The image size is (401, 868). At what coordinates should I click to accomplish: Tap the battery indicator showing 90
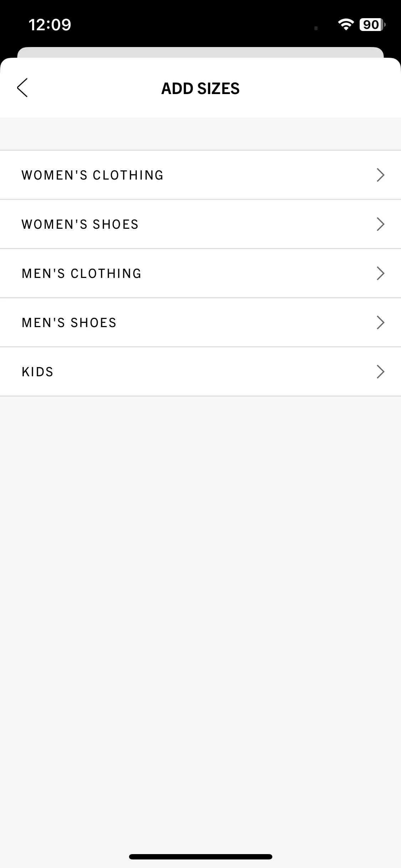pyautogui.click(x=372, y=25)
